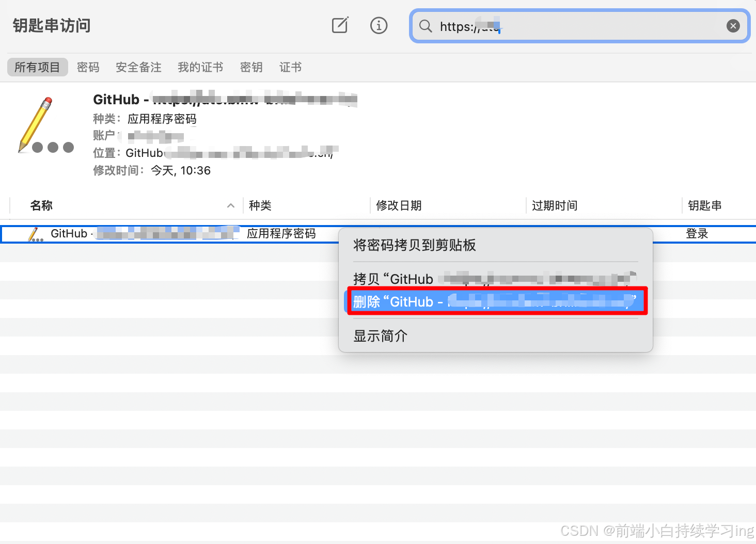Select the 密钥 category

click(x=251, y=67)
